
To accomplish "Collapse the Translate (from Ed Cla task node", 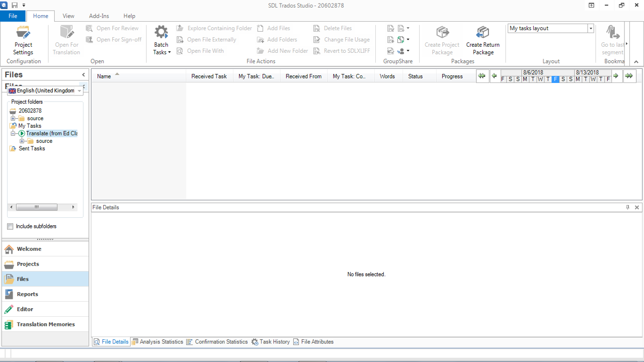I will (14, 133).
